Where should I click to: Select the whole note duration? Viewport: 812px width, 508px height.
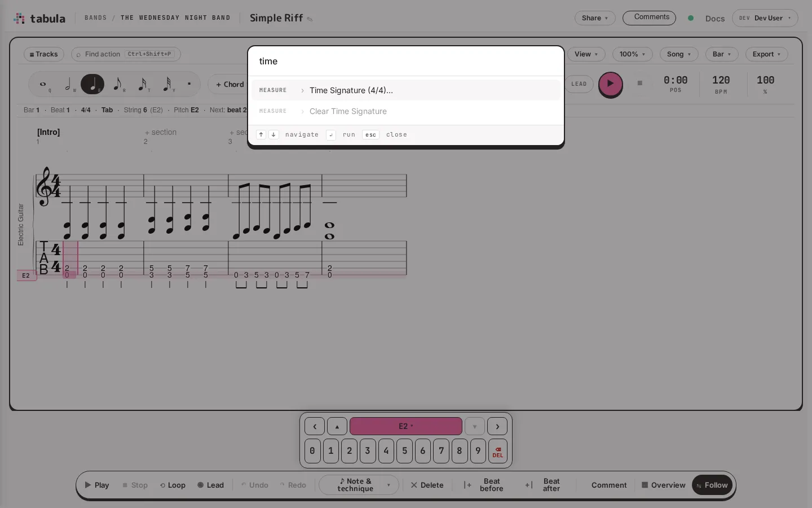43,85
